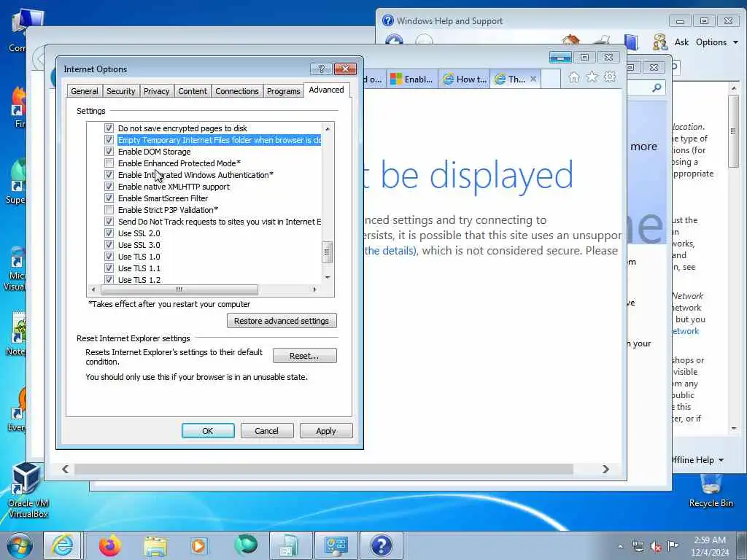Click the Internet Explorer Home icon

574,77
